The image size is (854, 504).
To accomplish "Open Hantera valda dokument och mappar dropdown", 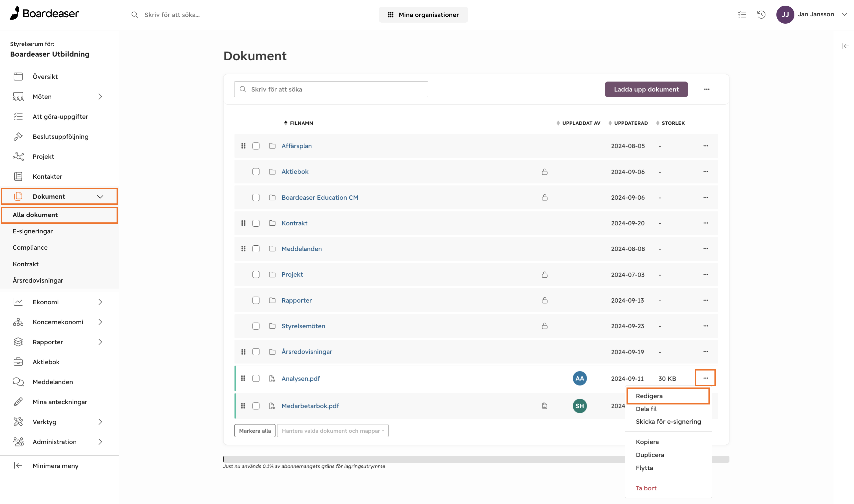I will 332,431.
